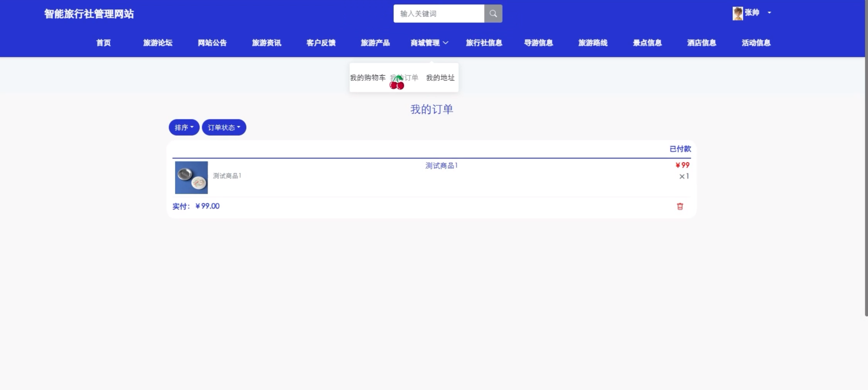Delete order using red trash icon
This screenshot has height=390, width=868.
point(680,206)
